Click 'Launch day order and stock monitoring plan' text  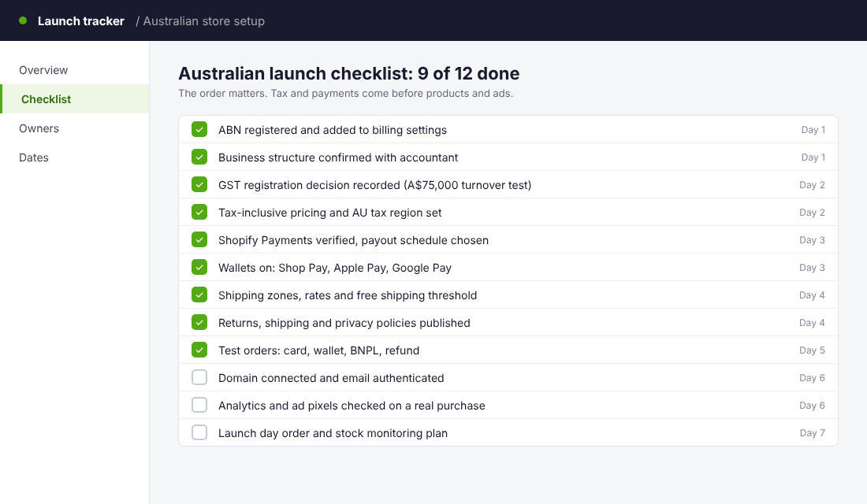333,433
